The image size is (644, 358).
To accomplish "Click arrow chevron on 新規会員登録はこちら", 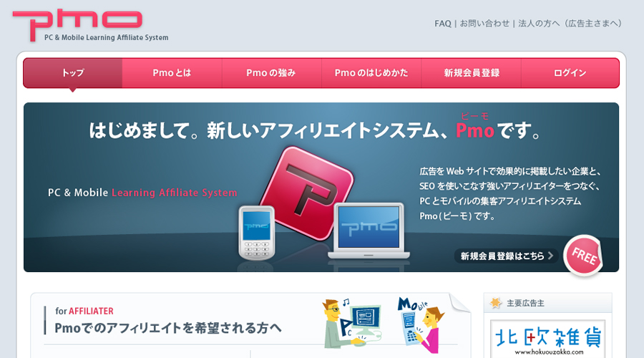I will pos(550,256).
